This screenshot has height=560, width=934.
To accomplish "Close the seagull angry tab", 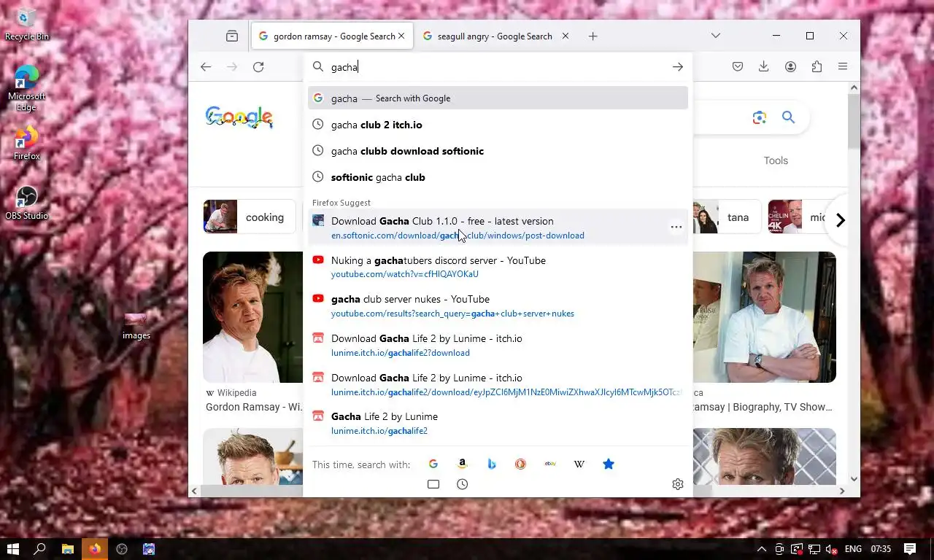I will (566, 36).
